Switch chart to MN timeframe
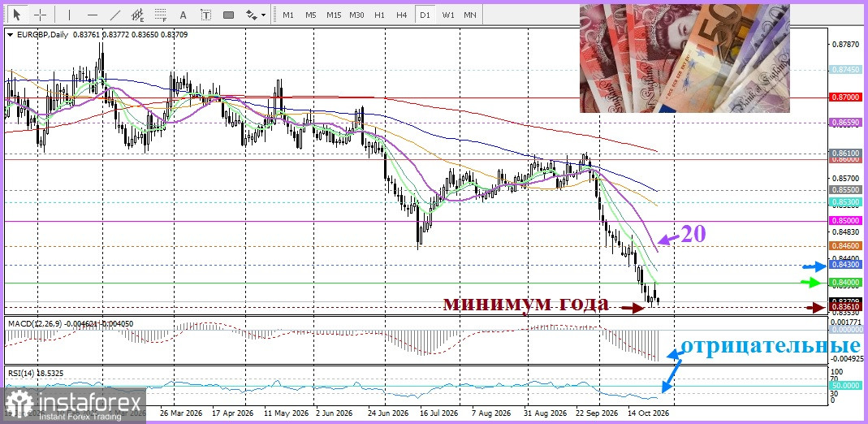The image size is (868, 424). pos(470,15)
